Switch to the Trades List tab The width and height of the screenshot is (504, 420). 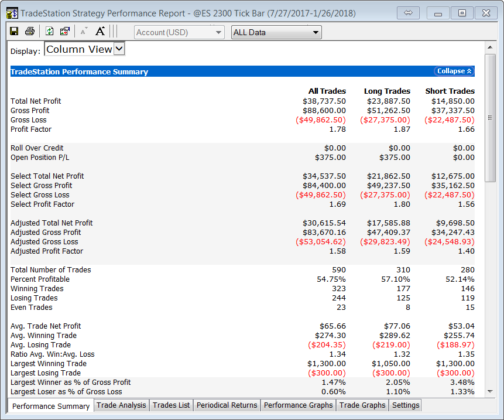[171, 405]
